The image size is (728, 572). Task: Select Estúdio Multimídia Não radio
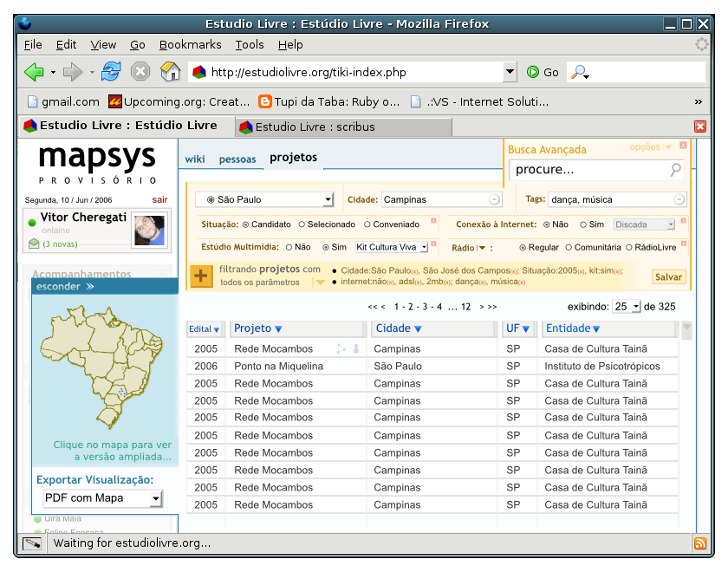click(289, 248)
